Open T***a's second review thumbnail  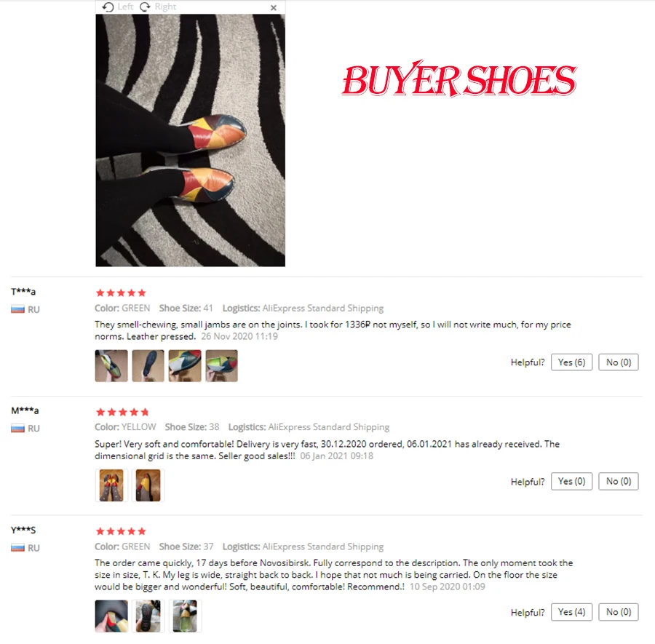point(148,366)
